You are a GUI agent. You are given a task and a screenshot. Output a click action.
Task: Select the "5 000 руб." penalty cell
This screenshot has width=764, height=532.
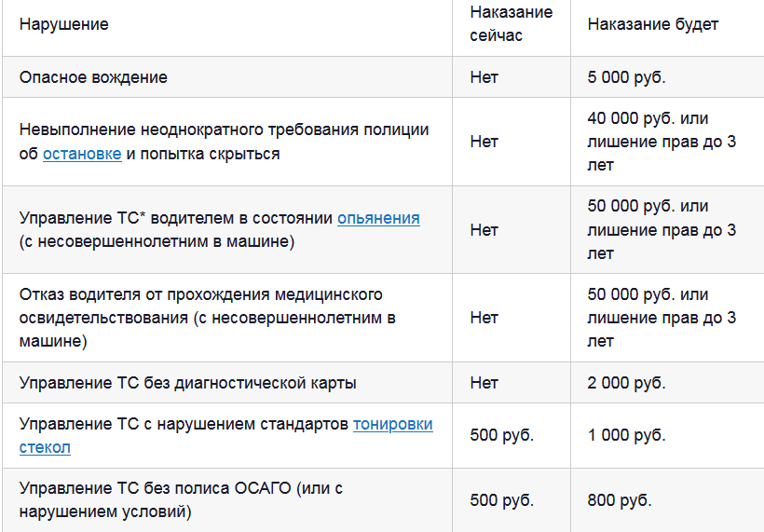pyautogui.click(x=626, y=77)
